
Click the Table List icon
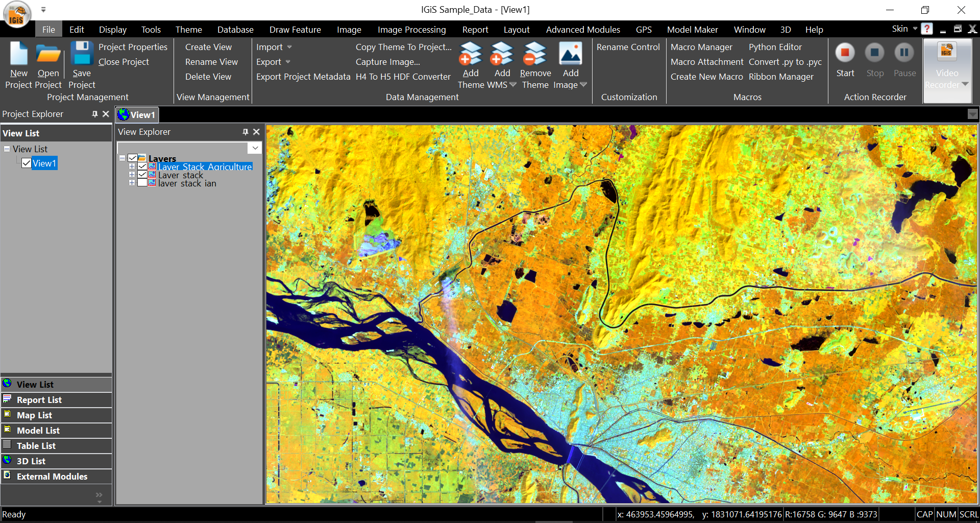point(7,445)
